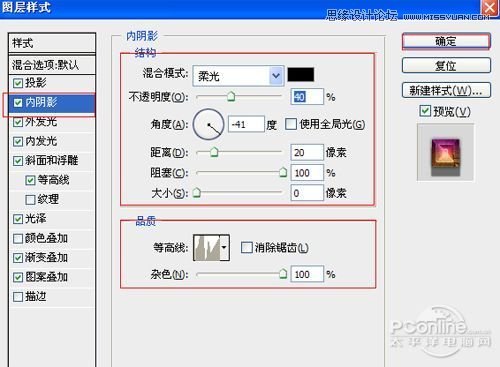The image size is (500, 367).
Task: Enable the 颜色叠加 color overlay checkbox
Action: pyautogui.click(x=18, y=239)
